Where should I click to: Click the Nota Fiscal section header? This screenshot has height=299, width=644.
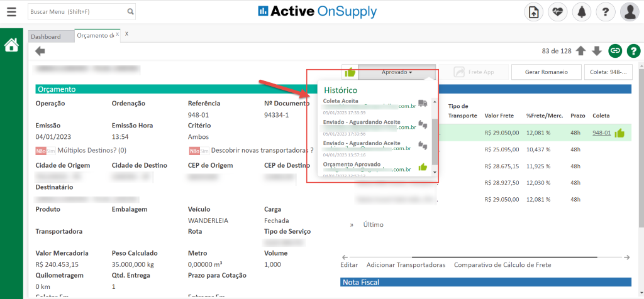coord(486,282)
